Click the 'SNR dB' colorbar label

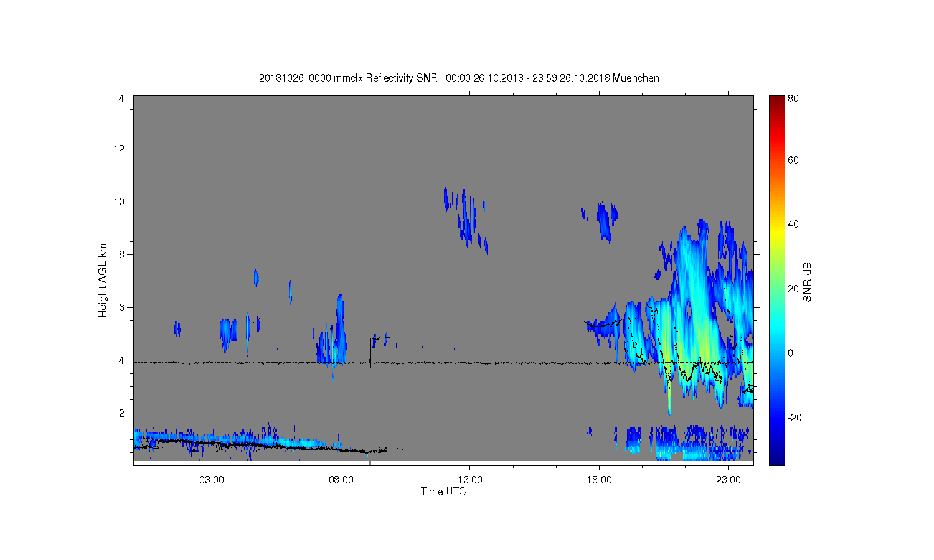pyautogui.click(x=808, y=282)
